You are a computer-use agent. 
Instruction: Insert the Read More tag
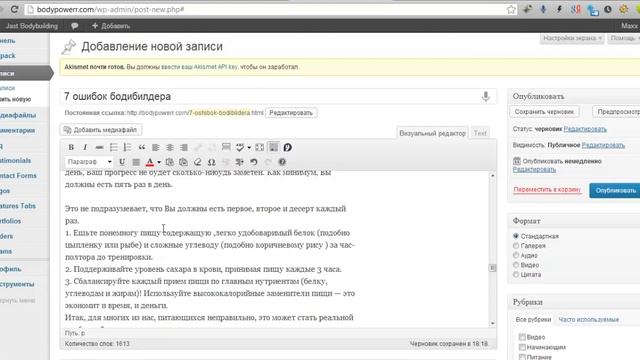[226, 147]
